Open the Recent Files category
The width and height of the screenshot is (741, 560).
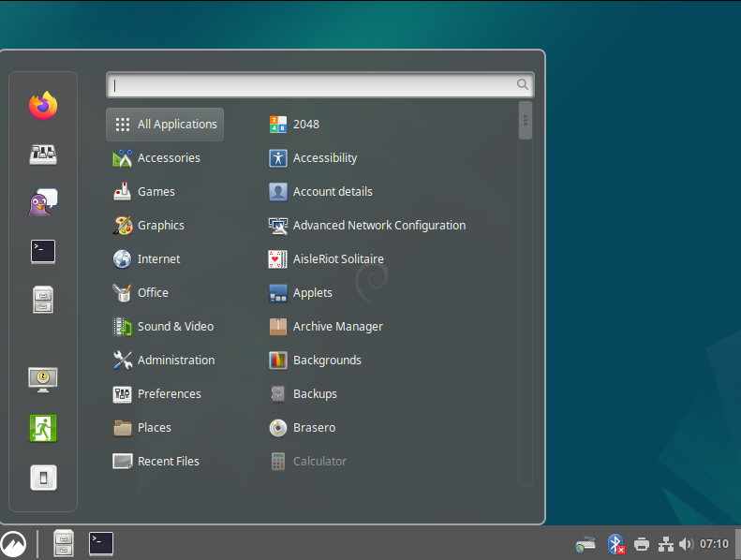pyautogui.click(x=156, y=462)
